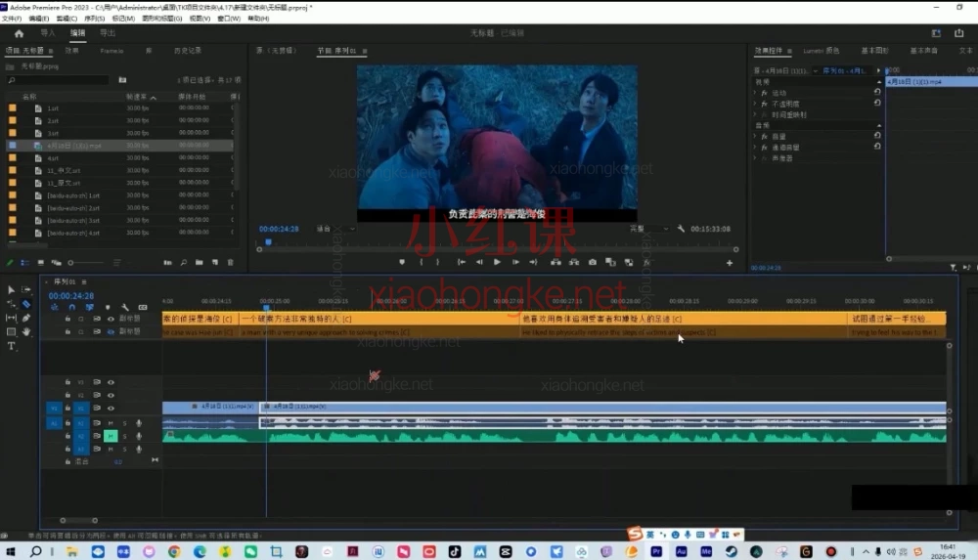
Task: Expand the 不透明度 (Opacity) effect
Action: click(755, 104)
